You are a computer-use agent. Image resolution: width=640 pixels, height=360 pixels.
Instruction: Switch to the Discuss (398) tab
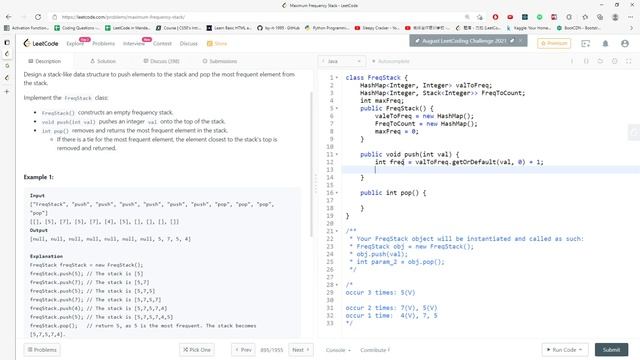coord(161,61)
